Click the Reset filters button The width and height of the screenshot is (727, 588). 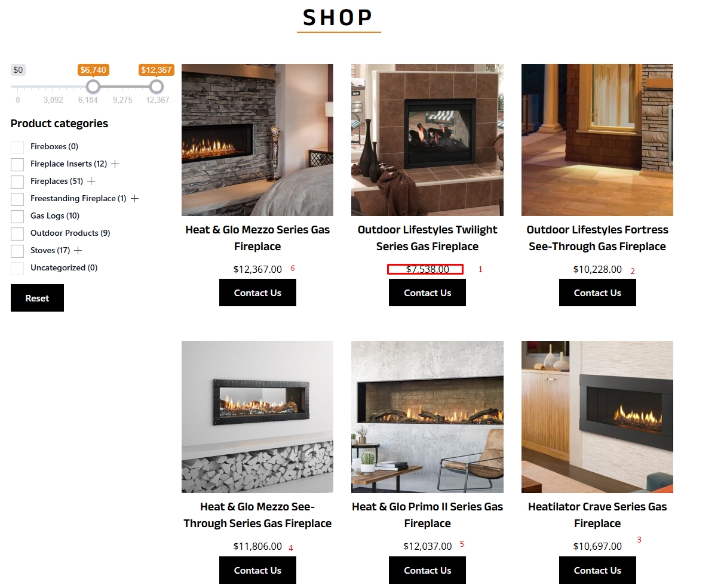37,298
